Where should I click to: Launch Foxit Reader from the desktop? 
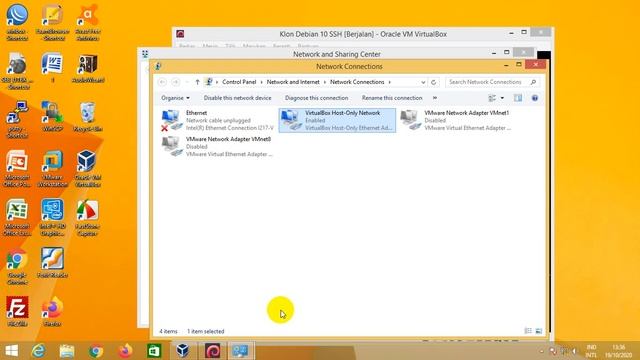[52, 263]
